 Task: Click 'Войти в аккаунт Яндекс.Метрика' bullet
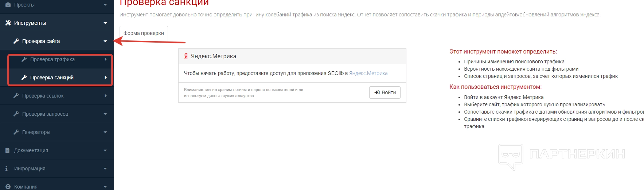pos(504,97)
